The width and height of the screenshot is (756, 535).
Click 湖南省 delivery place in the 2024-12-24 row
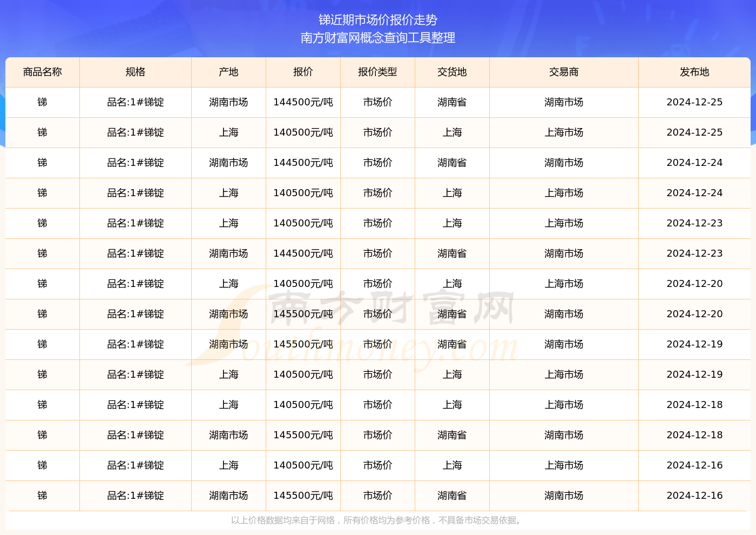453,163
